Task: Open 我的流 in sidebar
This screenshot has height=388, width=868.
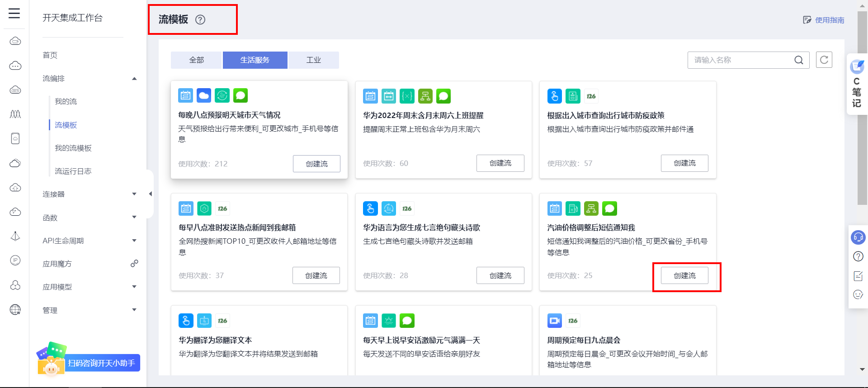Action: coord(66,101)
